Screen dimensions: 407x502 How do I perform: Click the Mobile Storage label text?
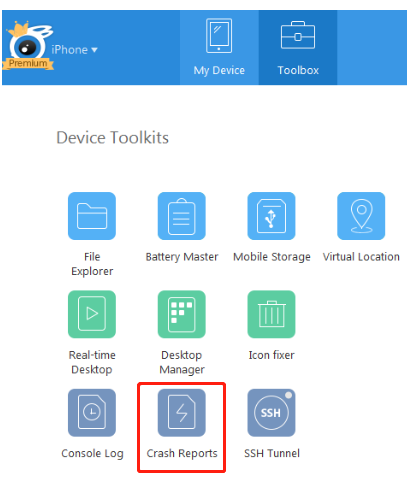272,257
